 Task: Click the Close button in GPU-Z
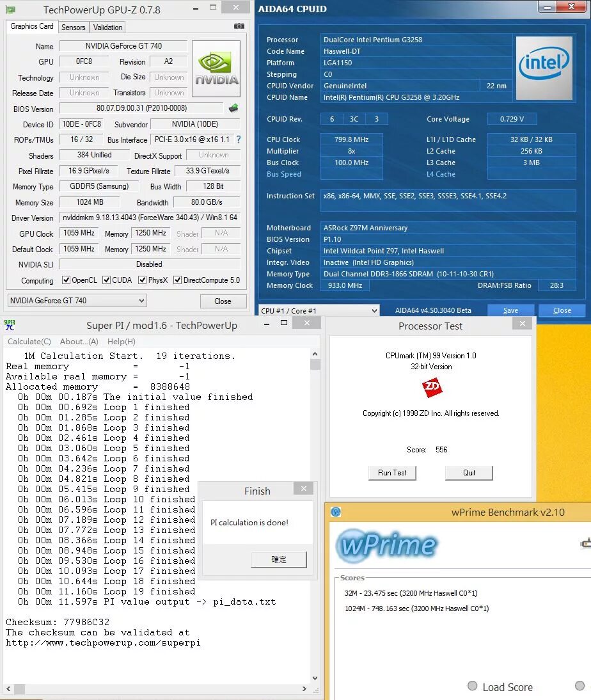[223, 301]
